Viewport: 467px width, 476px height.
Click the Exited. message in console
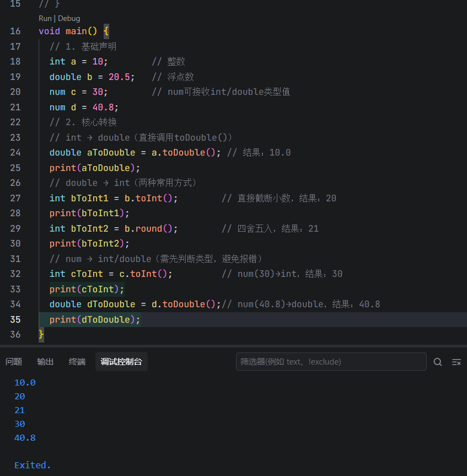coord(33,465)
